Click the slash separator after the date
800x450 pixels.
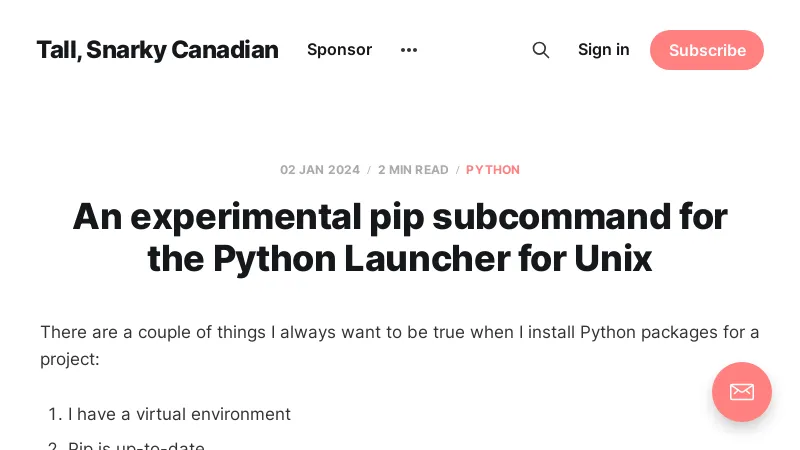[x=369, y=170]
